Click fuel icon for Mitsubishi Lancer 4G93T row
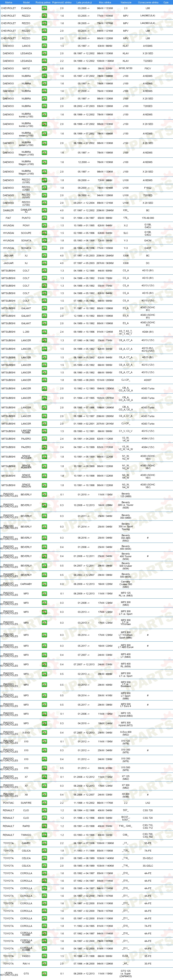Image resolution: width=173 pixels, height=980 pixels. point(44,380)
